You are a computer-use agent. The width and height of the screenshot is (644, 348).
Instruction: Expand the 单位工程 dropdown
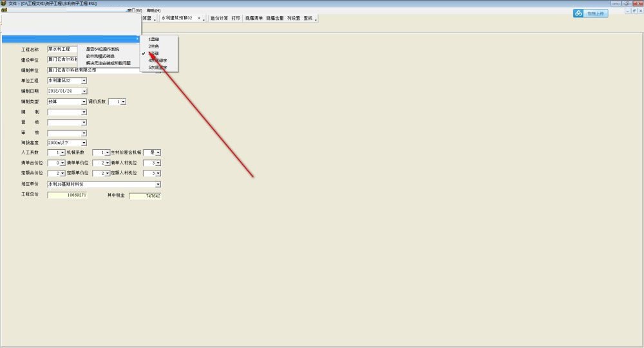84,80
